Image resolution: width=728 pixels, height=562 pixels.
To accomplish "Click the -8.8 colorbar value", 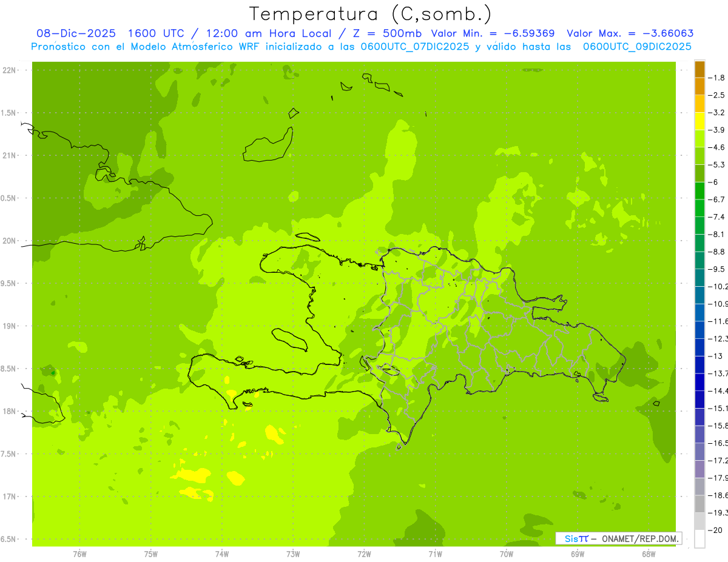I will [716, 252].
